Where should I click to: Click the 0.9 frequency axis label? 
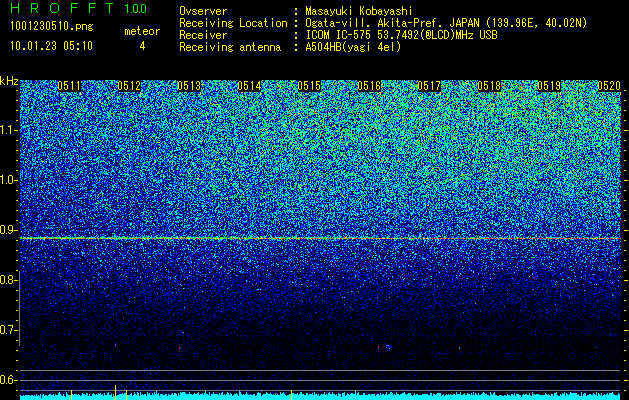click(8, 230)
